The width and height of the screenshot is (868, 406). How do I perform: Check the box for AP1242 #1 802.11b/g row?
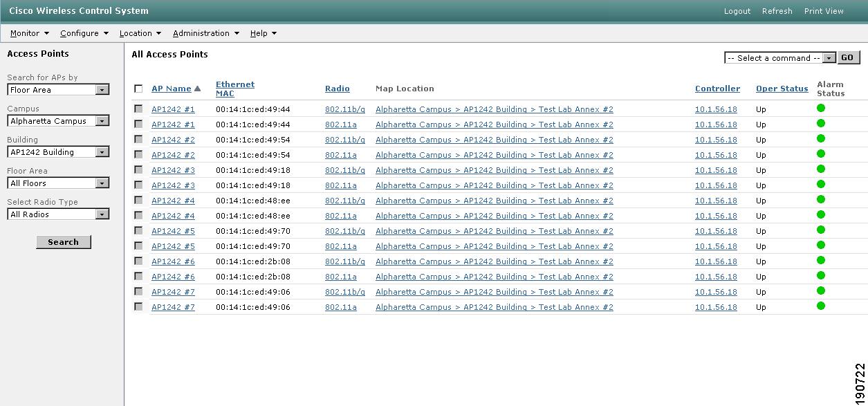point(138,109)
